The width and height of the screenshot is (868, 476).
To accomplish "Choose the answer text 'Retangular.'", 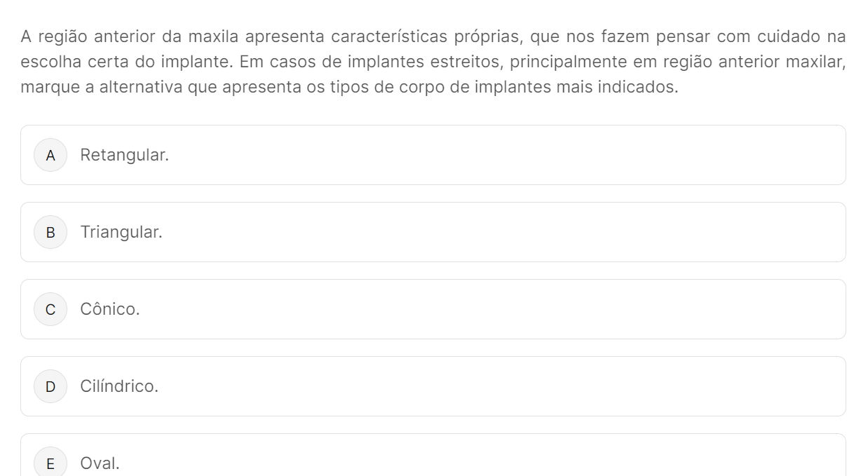I will click(x=125, y=155).
